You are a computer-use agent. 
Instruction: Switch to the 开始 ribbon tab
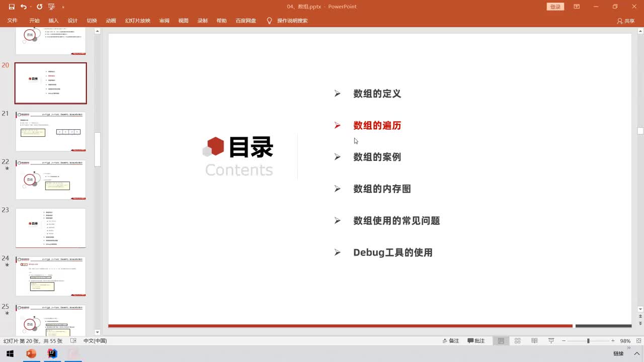coord(34,21)
